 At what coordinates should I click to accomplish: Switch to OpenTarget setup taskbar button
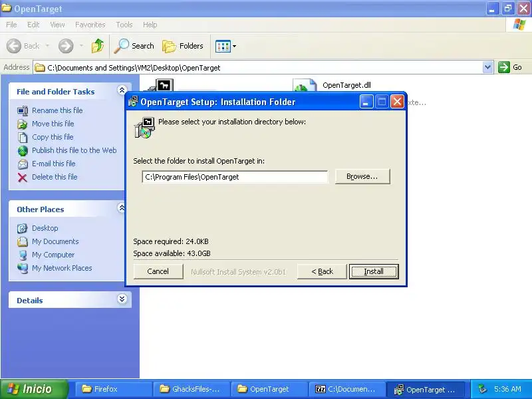coord(426,389)
